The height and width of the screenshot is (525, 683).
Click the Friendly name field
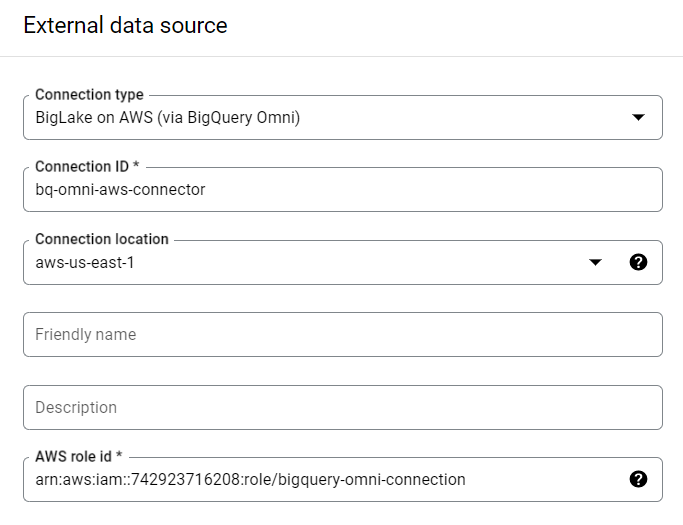[x=343, y=335]
